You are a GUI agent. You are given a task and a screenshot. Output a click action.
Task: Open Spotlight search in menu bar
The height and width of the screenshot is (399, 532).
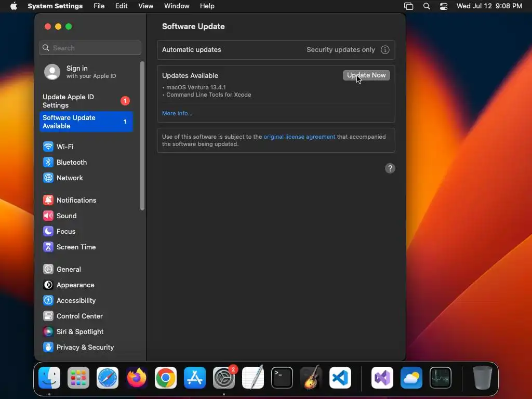pyautogui.click(x=427, y=6)
